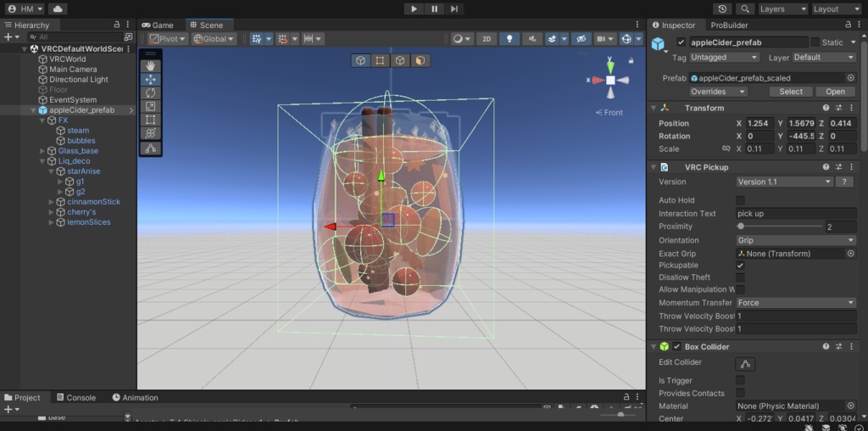Toggle the appleCider_prefab active checkbox

pos(681,42)
